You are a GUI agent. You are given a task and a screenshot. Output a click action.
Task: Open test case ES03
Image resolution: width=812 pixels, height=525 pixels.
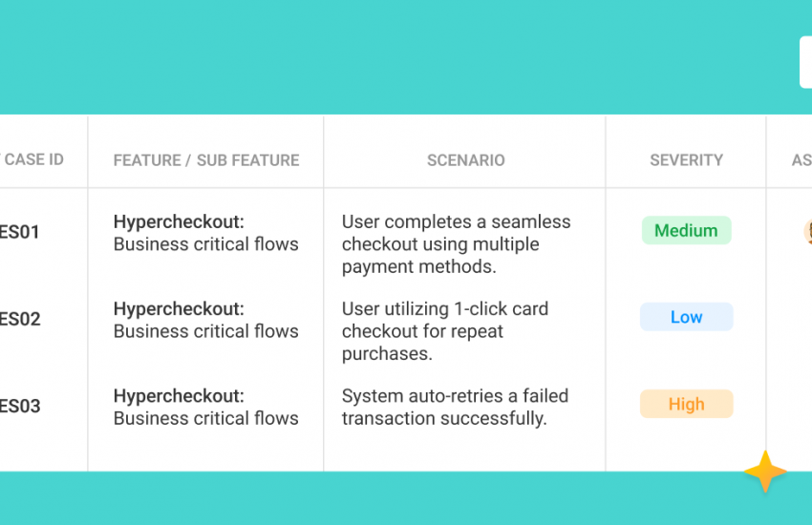[20, 406]
